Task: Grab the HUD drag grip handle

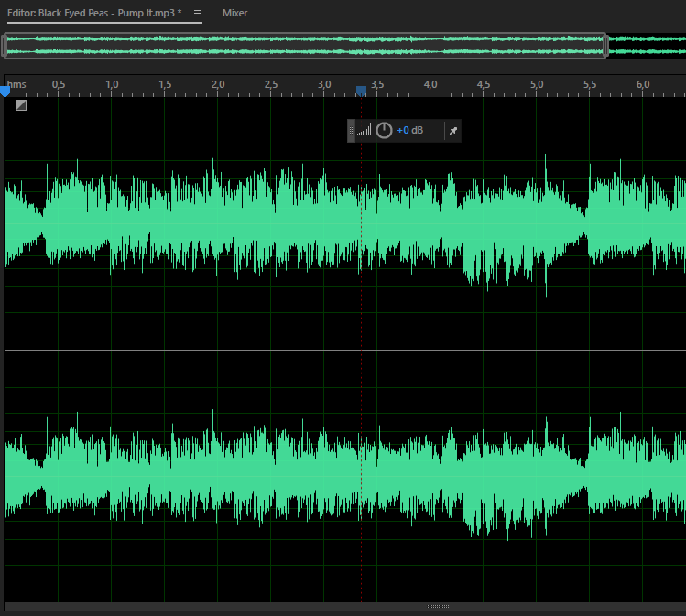Action: click(351, 131)
